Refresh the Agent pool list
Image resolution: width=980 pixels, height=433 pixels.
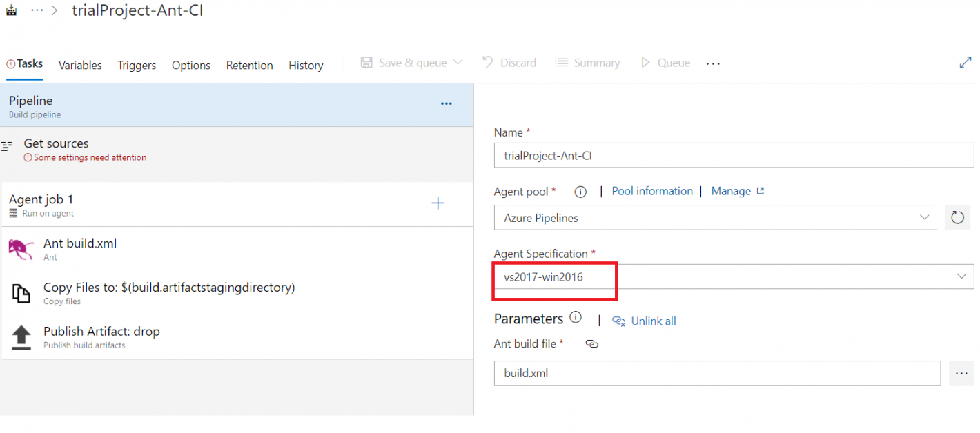[x=958, y=217]
